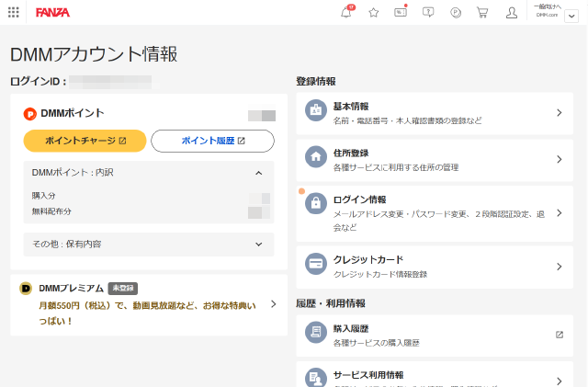This screenshot has width=588, height=387.
Task: Open notifications bell
Action: [x=346, y=12]
